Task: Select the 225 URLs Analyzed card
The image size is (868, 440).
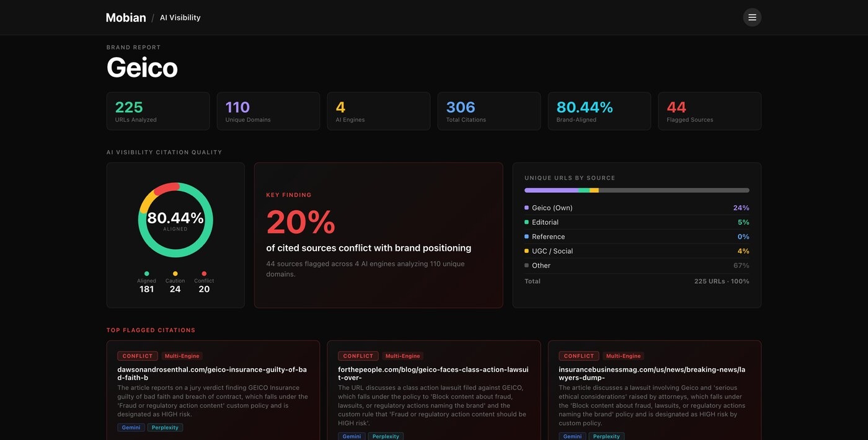Action: click(x=158, y=112)
